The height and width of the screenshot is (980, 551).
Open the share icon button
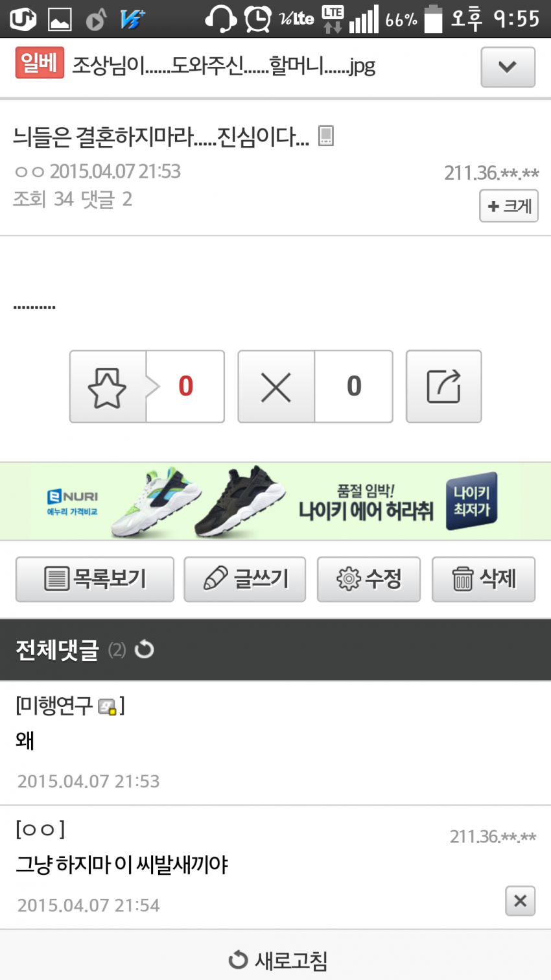coord(443,387)
